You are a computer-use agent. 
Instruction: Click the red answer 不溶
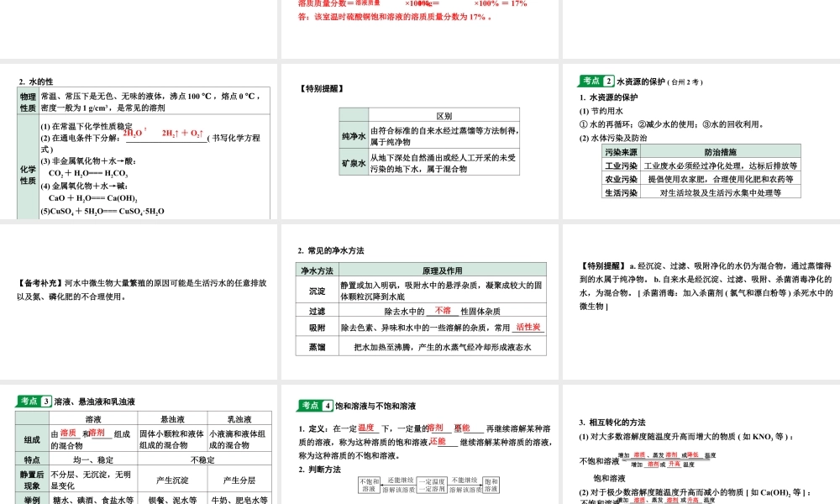(443, 310)
